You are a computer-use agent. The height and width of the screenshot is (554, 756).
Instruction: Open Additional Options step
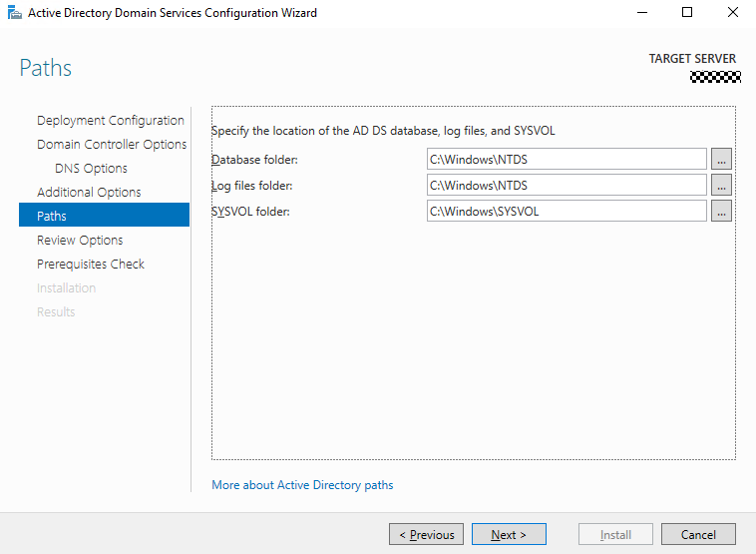click(x=89, y=192)
